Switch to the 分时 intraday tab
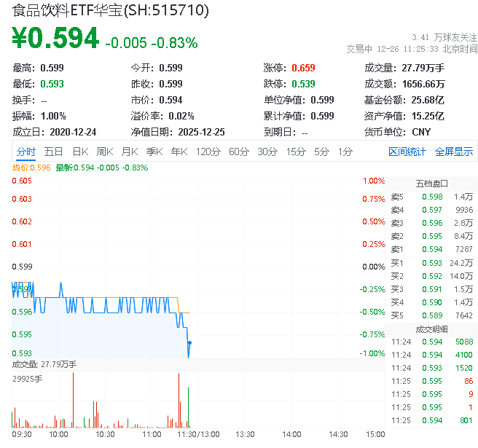This screenshot has width=478, height=448. [26, 152]
